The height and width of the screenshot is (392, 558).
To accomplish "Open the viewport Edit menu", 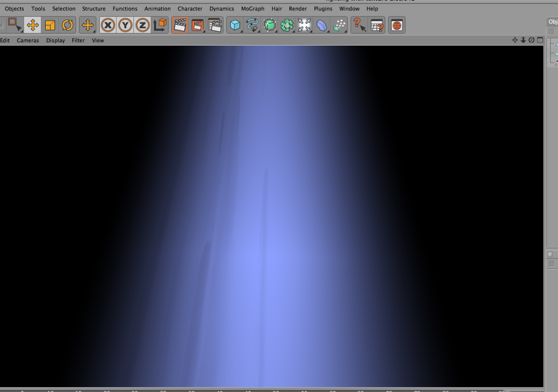I will [x=5, y=40].
